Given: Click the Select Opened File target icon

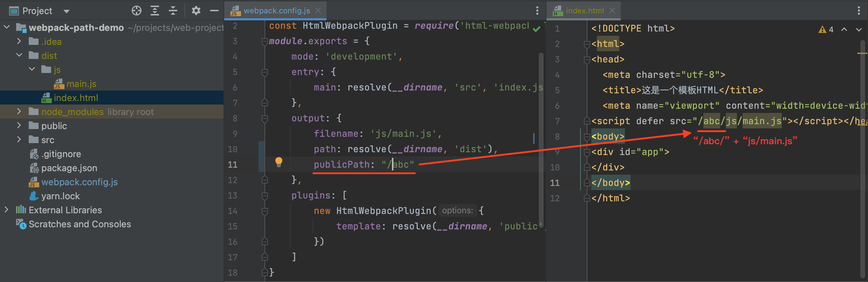Looking at the screenshot, I should click(x=137, y=11).
